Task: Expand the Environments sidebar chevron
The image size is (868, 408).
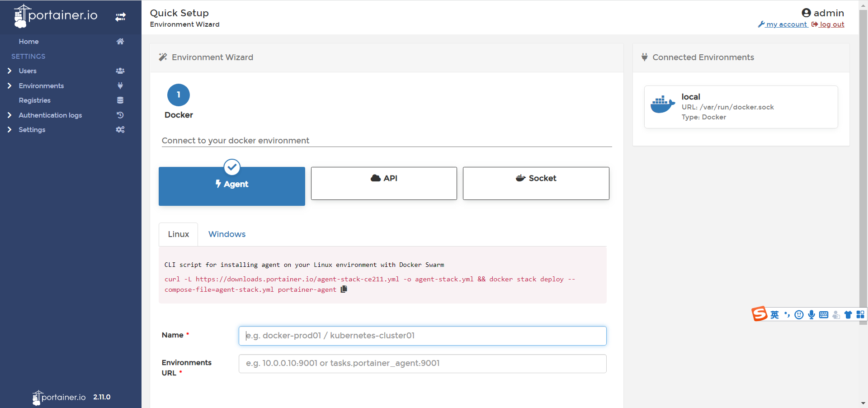Action: [9, 85]
